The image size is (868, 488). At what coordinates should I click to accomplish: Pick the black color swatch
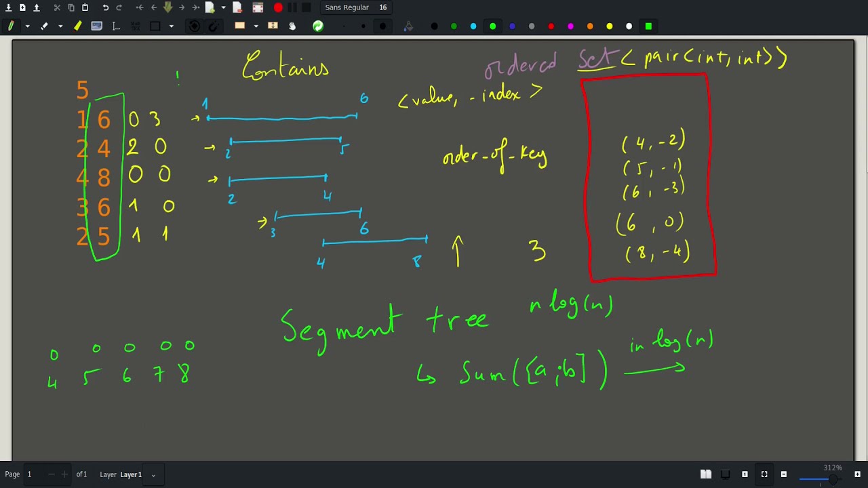435,26
